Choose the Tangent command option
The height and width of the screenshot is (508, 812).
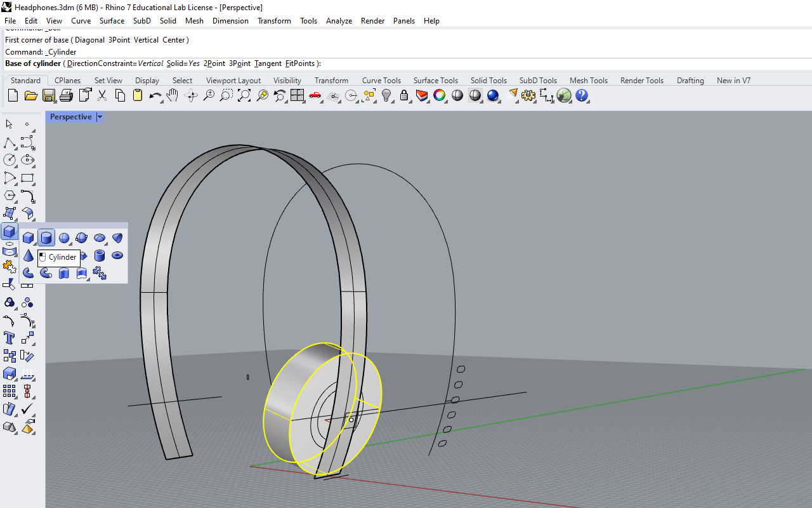pos(268,63)
